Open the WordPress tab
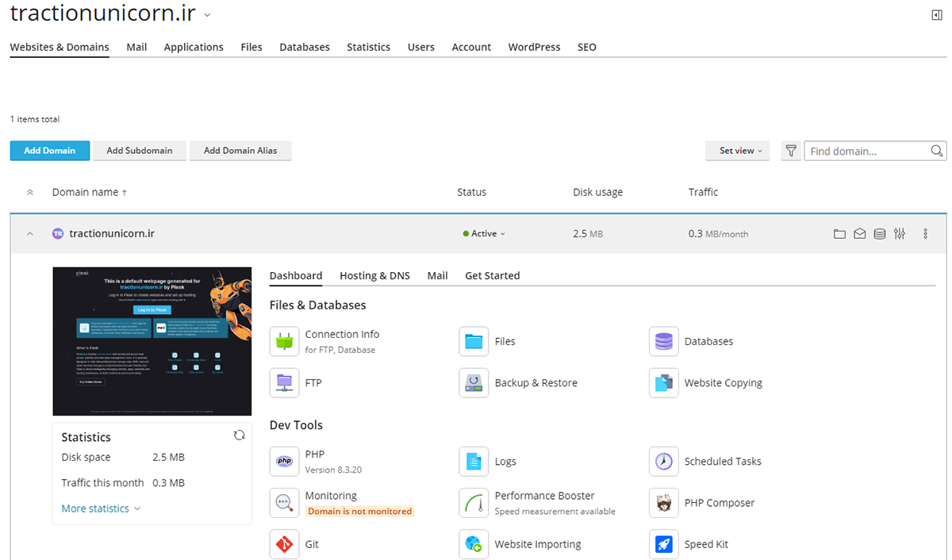Screen dimensions: 952x560 point(534,47)
